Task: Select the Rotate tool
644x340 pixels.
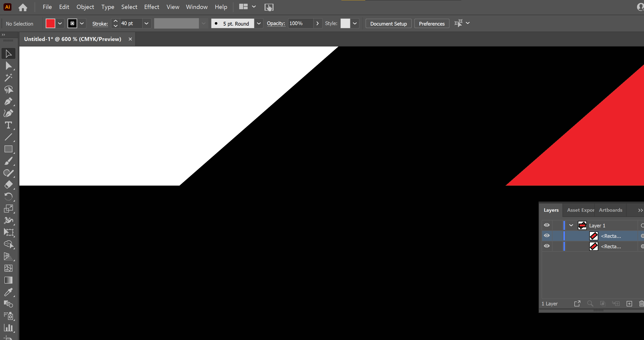Action: click(8, 197)
